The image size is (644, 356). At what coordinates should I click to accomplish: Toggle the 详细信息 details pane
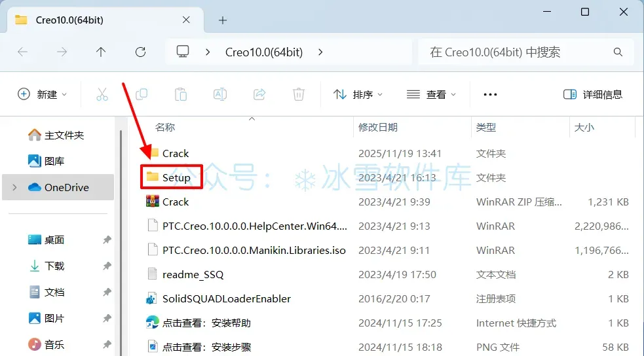(x=593, y=94)
